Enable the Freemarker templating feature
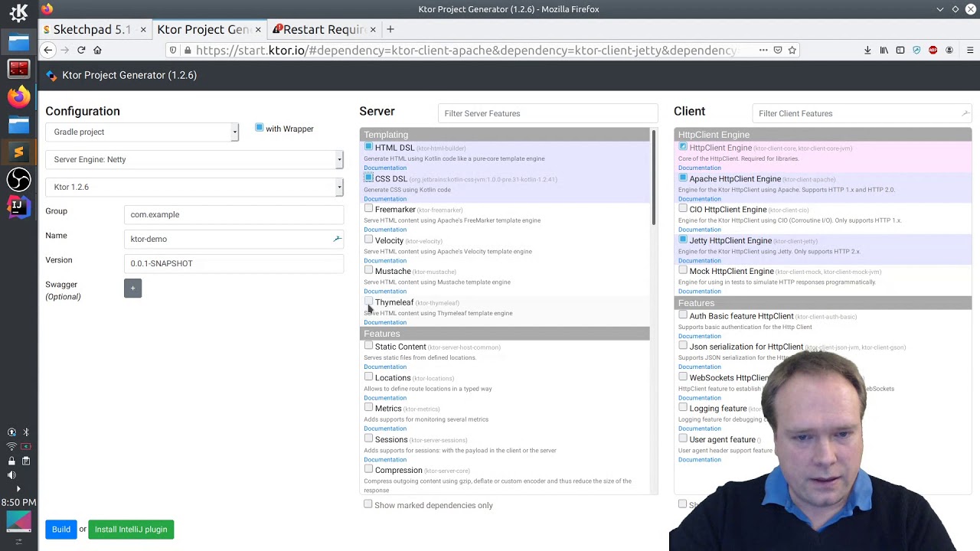Image resolution: width=980 pixels, height=551 pixels. pyautogui.click(x=368, y=209)
